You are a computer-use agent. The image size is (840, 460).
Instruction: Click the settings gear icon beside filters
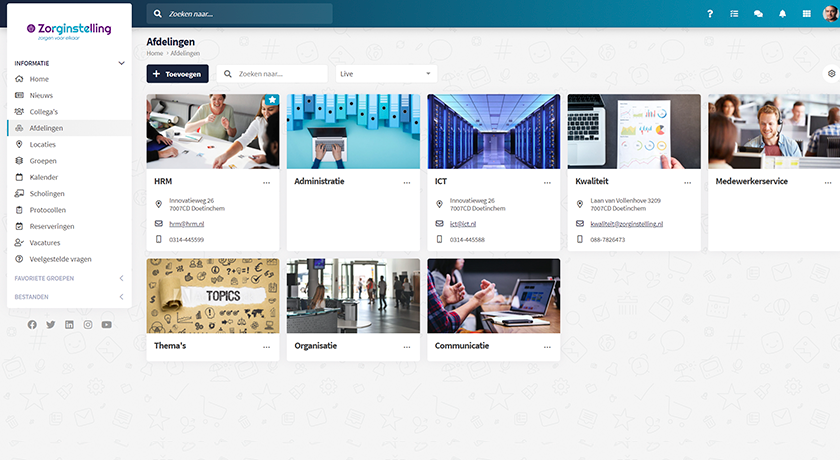pos(831,74)
